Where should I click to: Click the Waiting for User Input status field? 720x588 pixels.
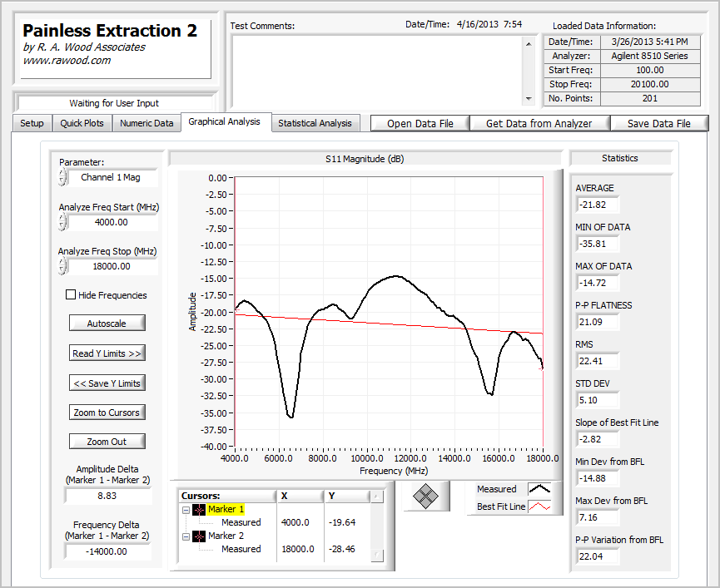(114, 103)
